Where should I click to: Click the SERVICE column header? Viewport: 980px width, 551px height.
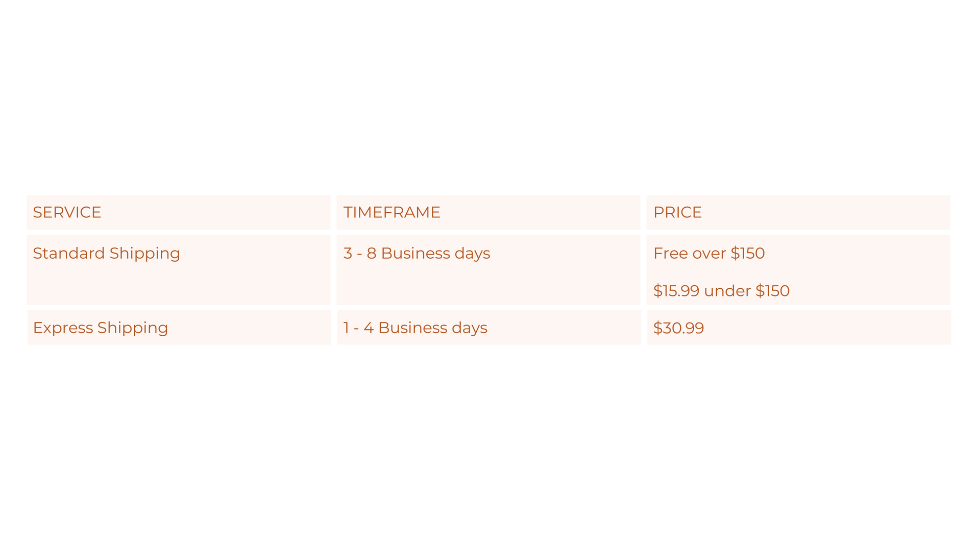tap(67, 212)
